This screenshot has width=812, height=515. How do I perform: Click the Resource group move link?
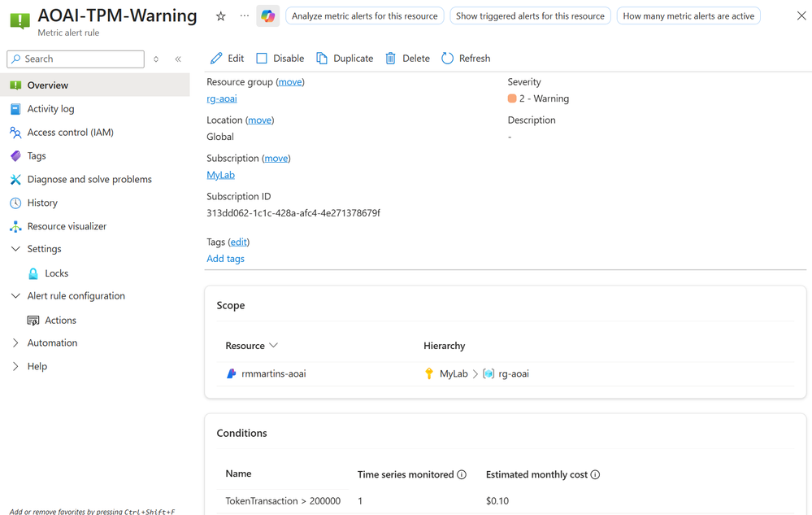[x=290, y=82]
